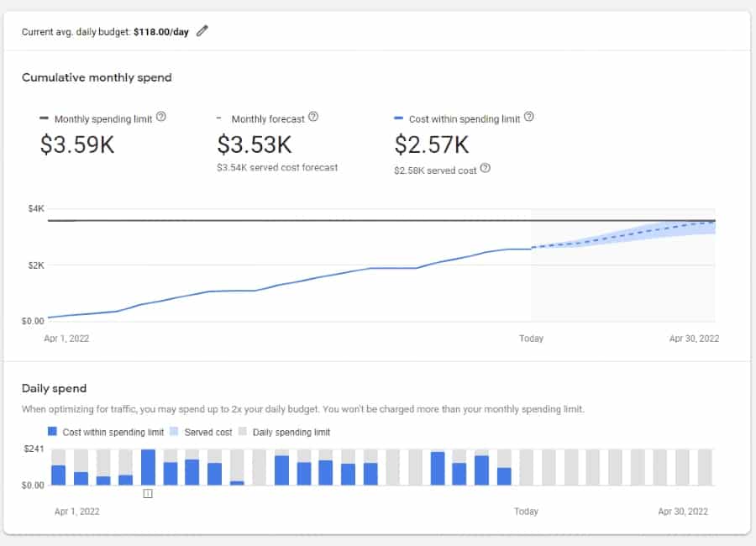Open help icon beside Monthly forecast
Viewport: 756px width, 546px height.
click(x=313, y=117)
